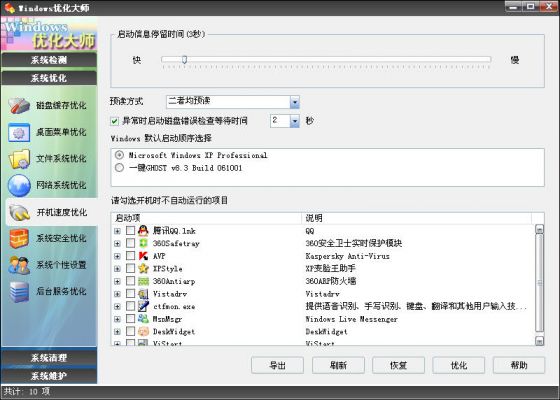Click the Vistadrv entry icon
The width and height of the screenshot is (560, 400).
coord(143,294)
